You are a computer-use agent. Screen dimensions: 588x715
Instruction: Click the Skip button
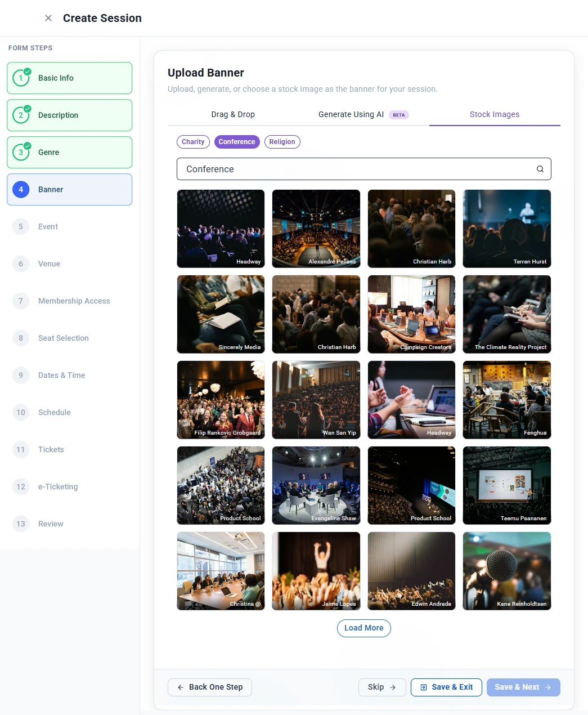[x=382, y=687]
